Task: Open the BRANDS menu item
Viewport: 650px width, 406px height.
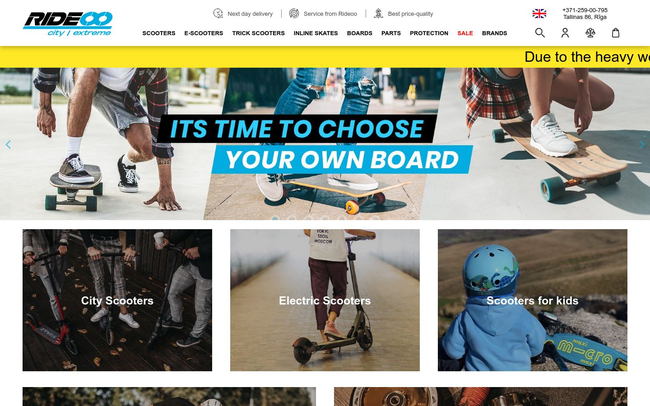Action: click(x=494, y=33)
